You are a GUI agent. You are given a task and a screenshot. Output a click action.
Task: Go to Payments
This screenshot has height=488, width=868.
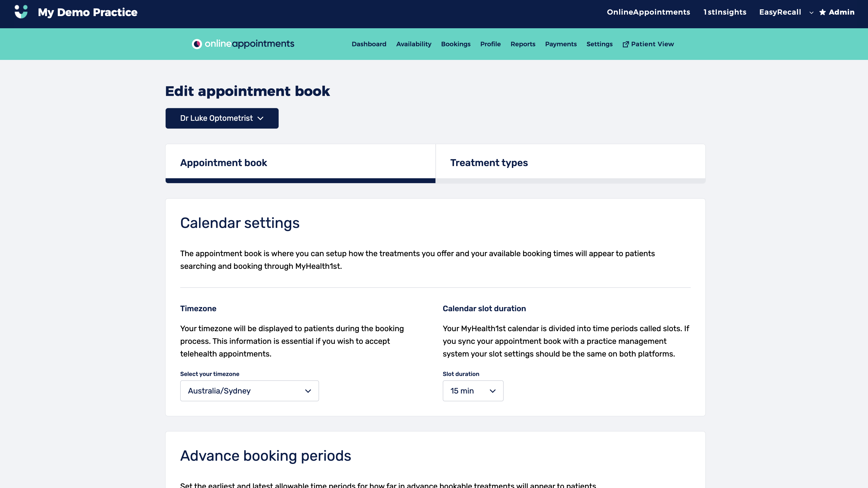click(x=561, y=44)
